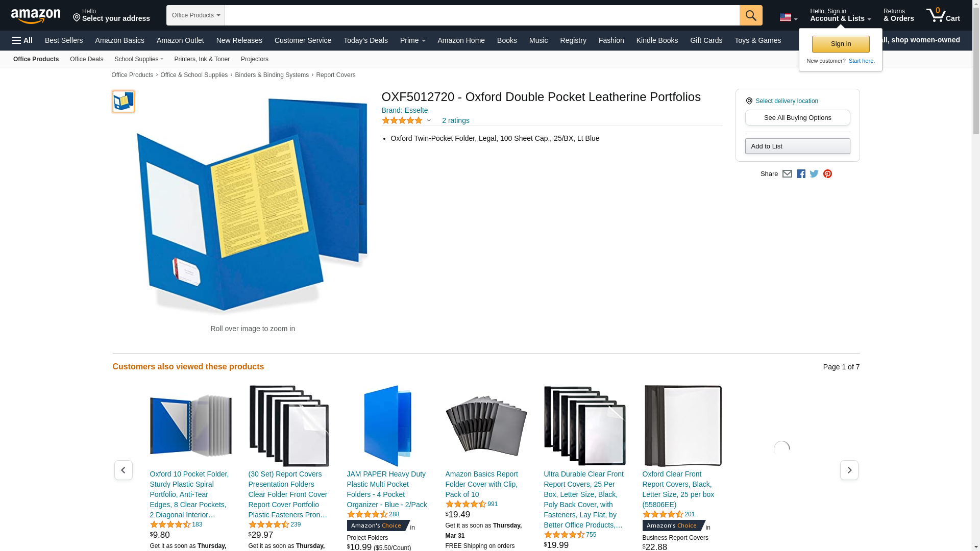Open the All hamburger menu
Screen dimensions: 980x551
click(x=22, y=40)
